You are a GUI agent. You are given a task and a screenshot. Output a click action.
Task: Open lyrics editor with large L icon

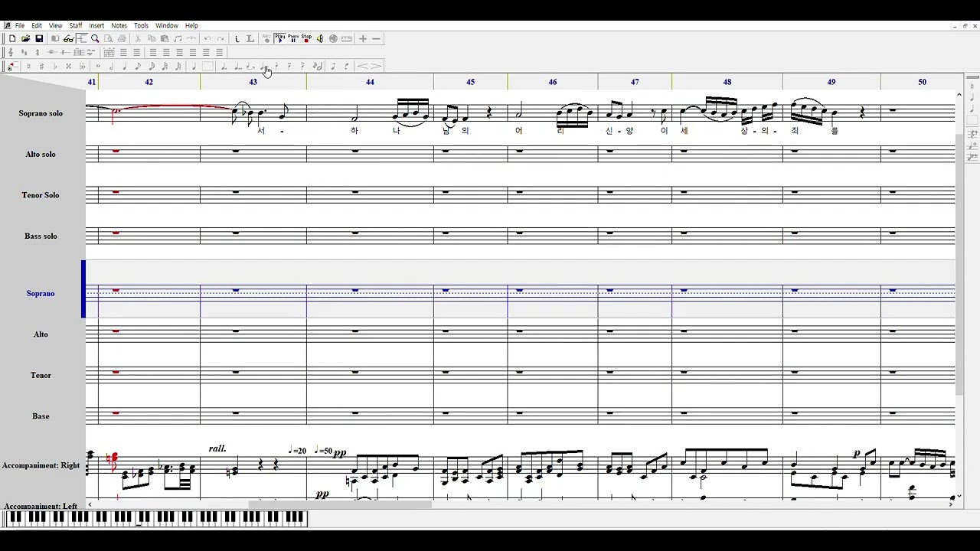250,38
